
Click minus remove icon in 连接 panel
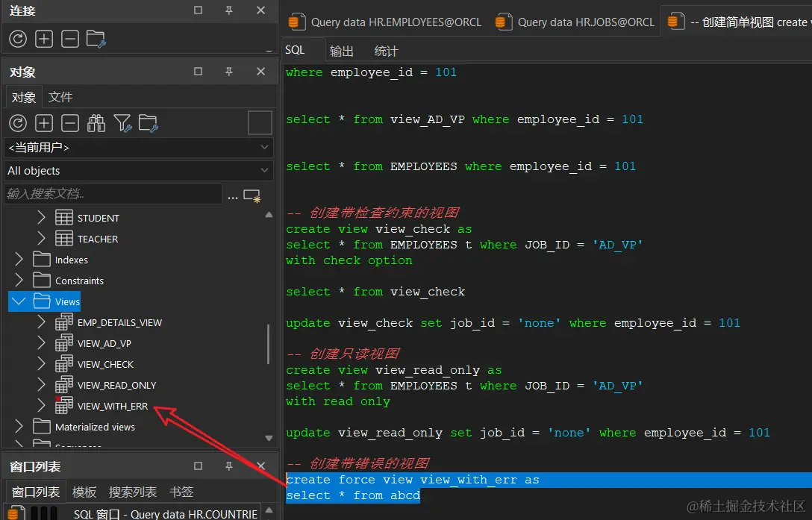coord(70,39)
